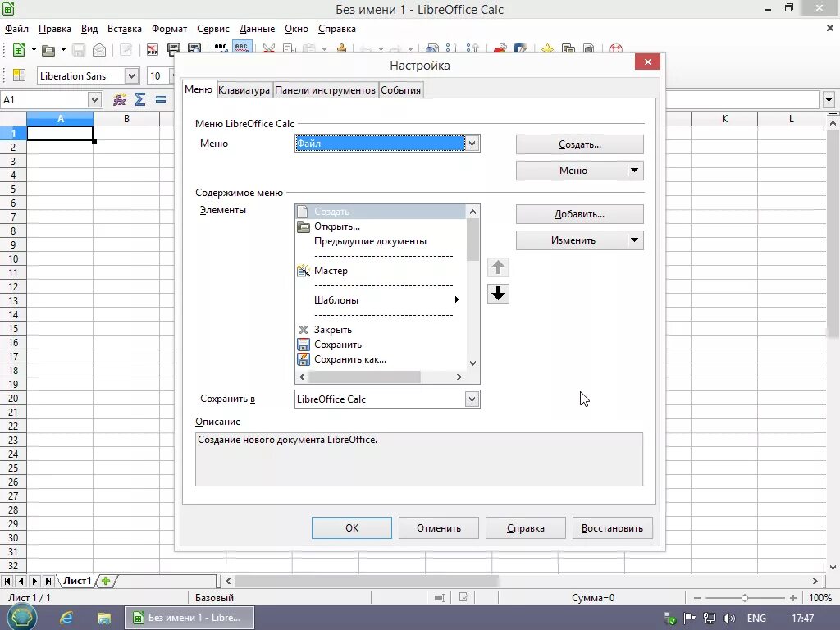Select the Мастер item in list

coord(381,271)
